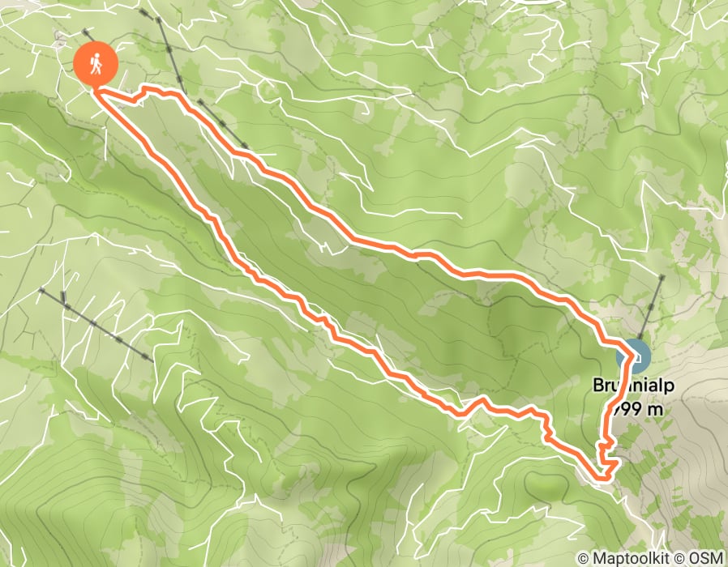Select the long ski lift line lower left

point(96,324)
